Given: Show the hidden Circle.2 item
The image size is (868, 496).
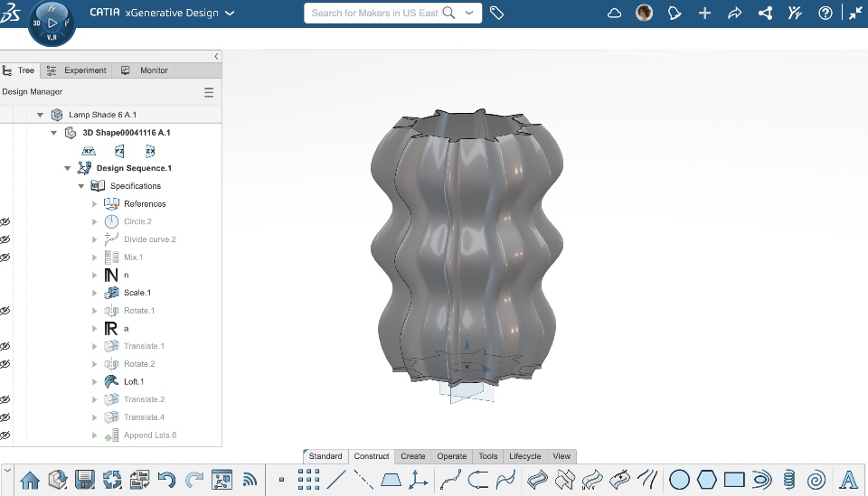Looking at the screenshot, I should pos(5,221).
